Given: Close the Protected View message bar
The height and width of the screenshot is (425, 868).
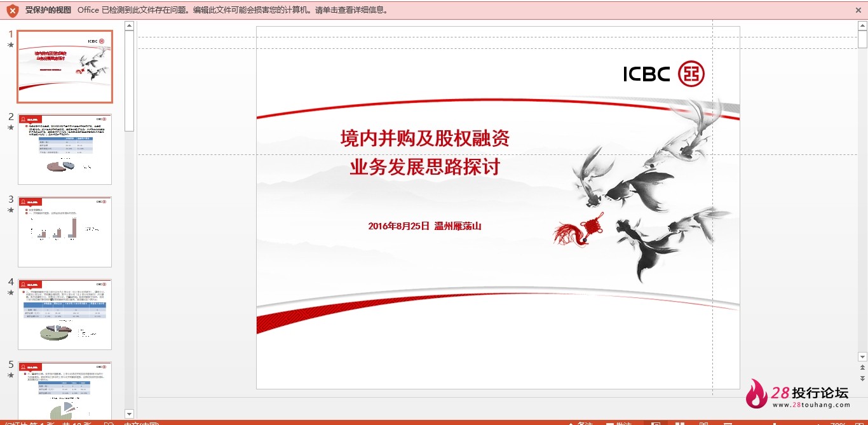Looking at the screenshot, I should pyautogui.click(x=858, y=10).
